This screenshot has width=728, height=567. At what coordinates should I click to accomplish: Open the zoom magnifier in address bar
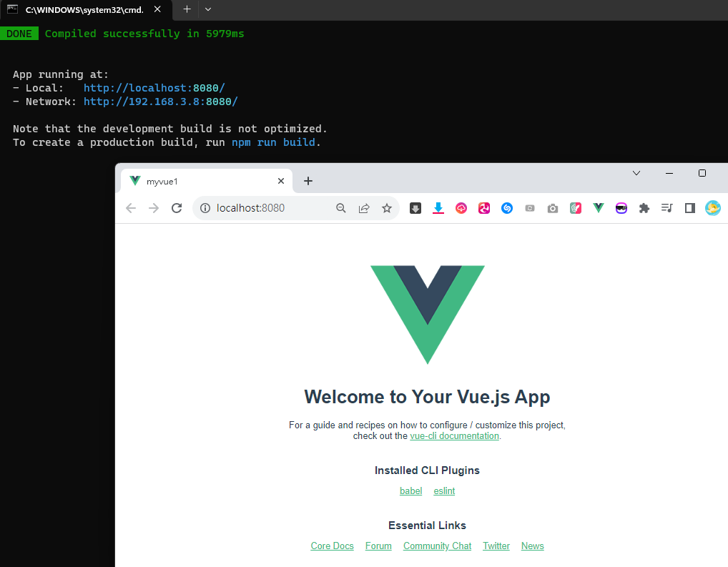[x=341, y=208]
